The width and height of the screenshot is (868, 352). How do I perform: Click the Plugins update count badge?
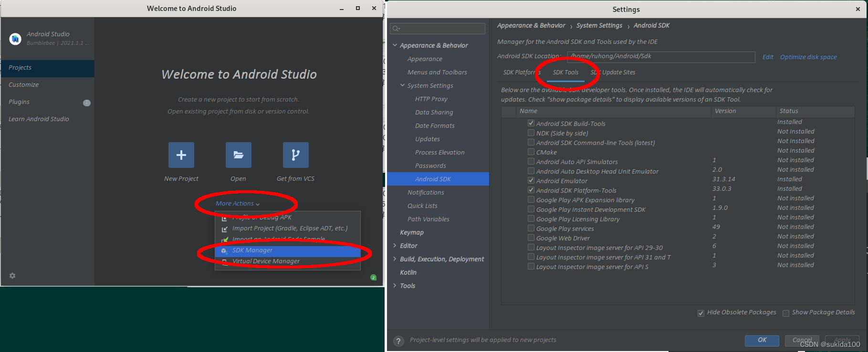[x=87, y=103]
